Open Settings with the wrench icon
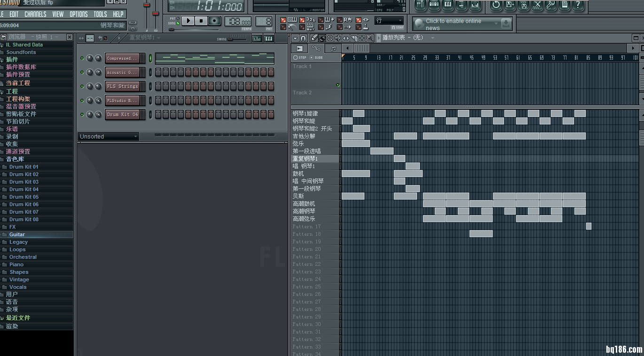The width and height of the screenshot is (644, 356). (550, 5)
